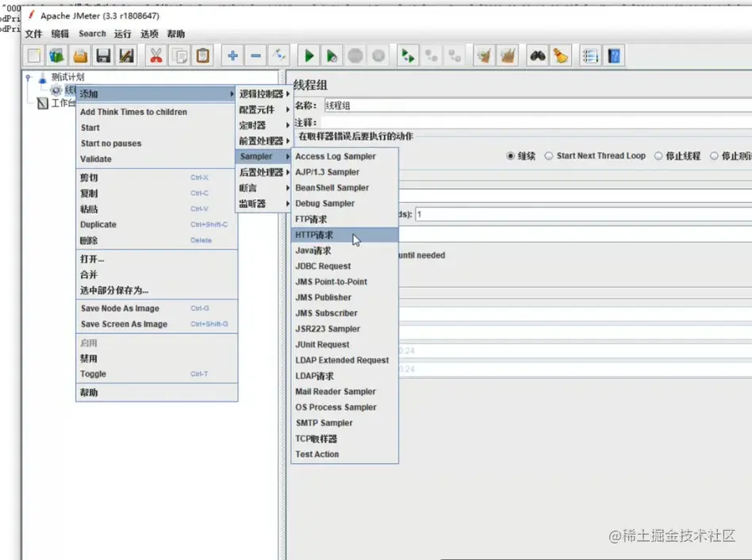Open the 帮助 menu in menu bar
The height and width of the screenshot is (560, 752).
(x=175, y=34)
